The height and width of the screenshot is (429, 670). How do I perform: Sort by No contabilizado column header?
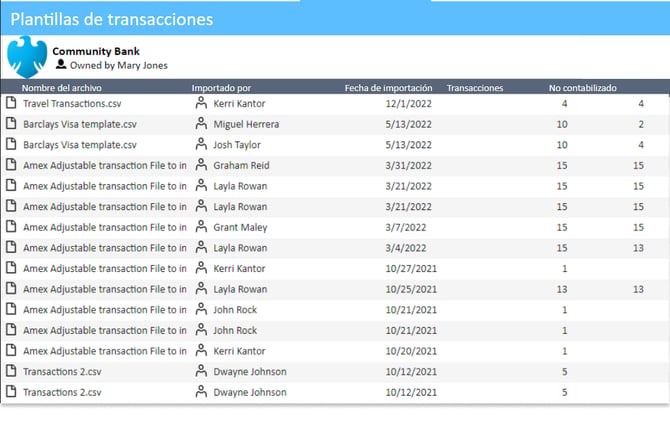(582, 88)
